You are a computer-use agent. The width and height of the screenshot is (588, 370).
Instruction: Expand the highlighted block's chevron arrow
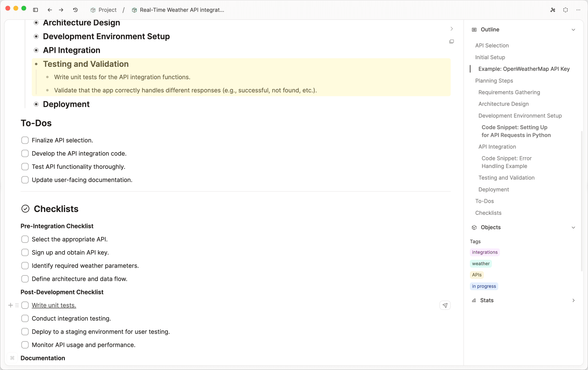[x=451, y=29]
